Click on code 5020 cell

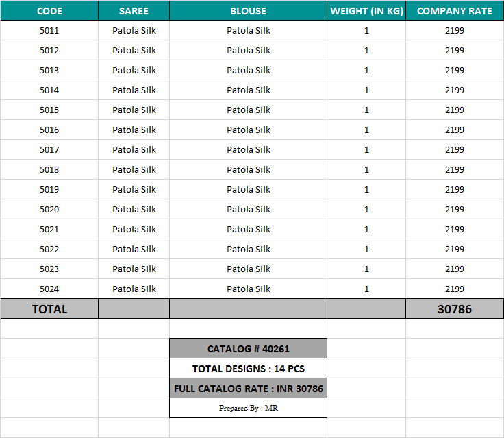(x=49, y=210)
